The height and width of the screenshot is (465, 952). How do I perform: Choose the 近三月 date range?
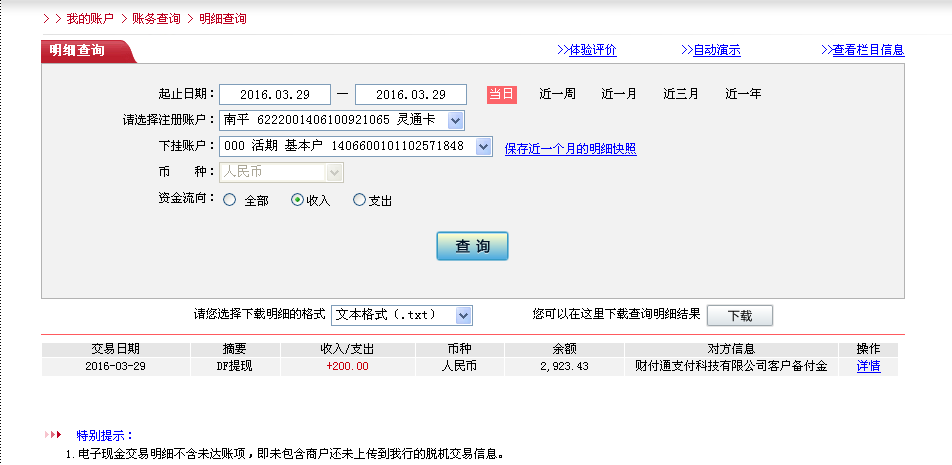tap(681, 94)
